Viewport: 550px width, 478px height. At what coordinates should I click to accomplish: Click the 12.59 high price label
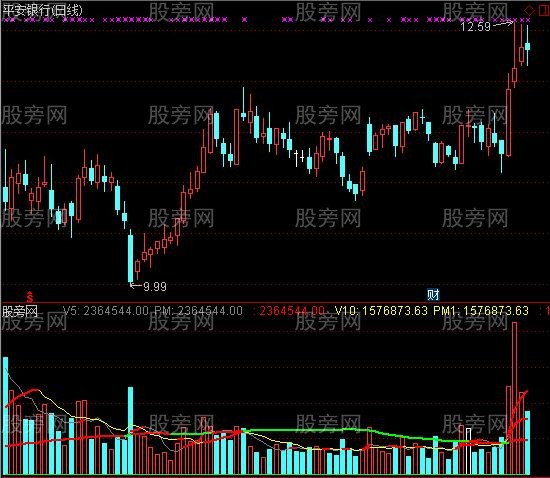475,27
